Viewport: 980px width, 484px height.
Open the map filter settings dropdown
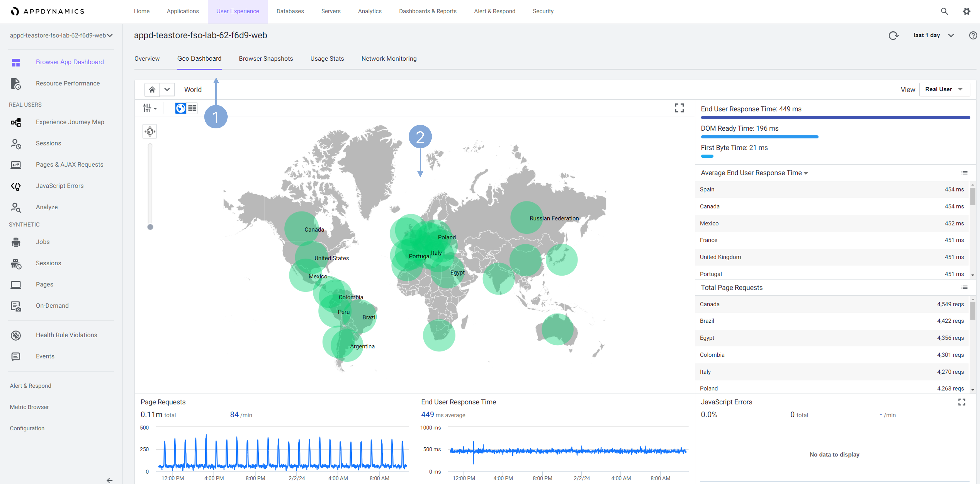(x=149, y=108)
